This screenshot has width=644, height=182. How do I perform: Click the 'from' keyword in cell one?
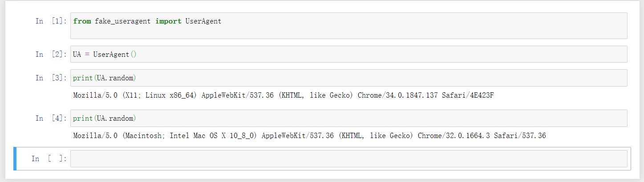click(x=82, y=21)
